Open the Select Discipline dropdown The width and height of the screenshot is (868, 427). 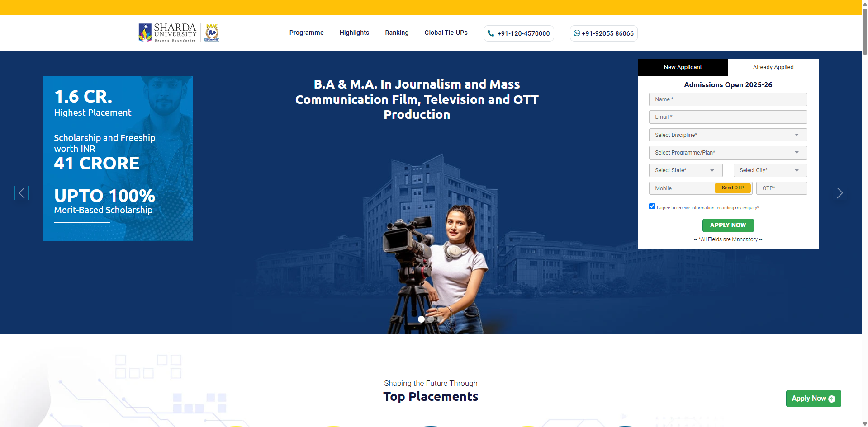point(728,135)
